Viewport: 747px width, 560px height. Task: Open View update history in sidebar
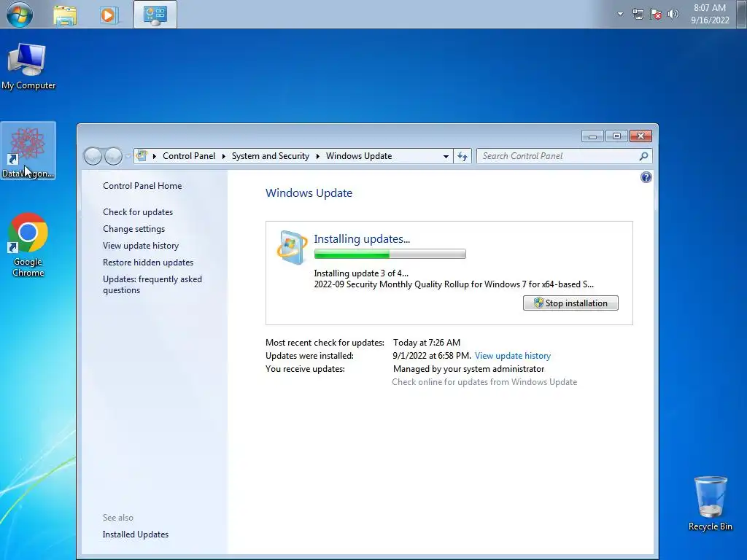pyautogui.click(x=141, y=246)
